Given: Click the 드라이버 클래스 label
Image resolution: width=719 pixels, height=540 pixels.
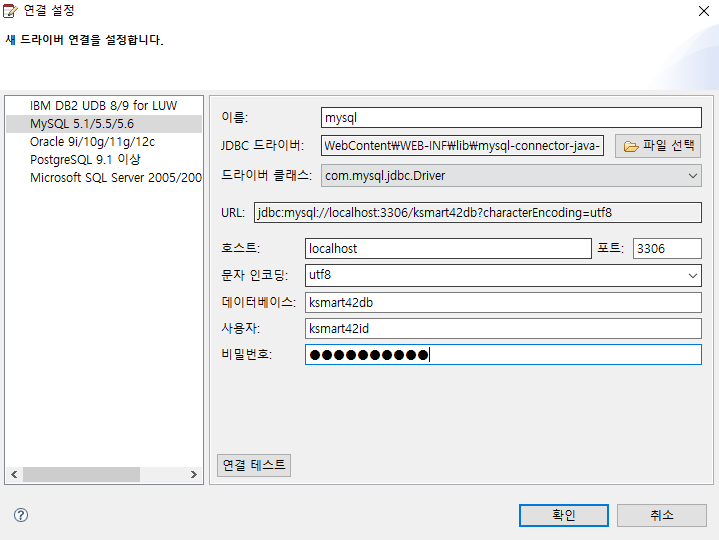Looking at the screenshot, I should [266, 175].
